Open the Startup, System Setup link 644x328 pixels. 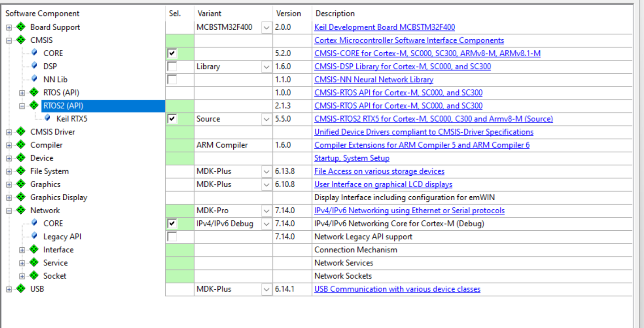point(352,158)
